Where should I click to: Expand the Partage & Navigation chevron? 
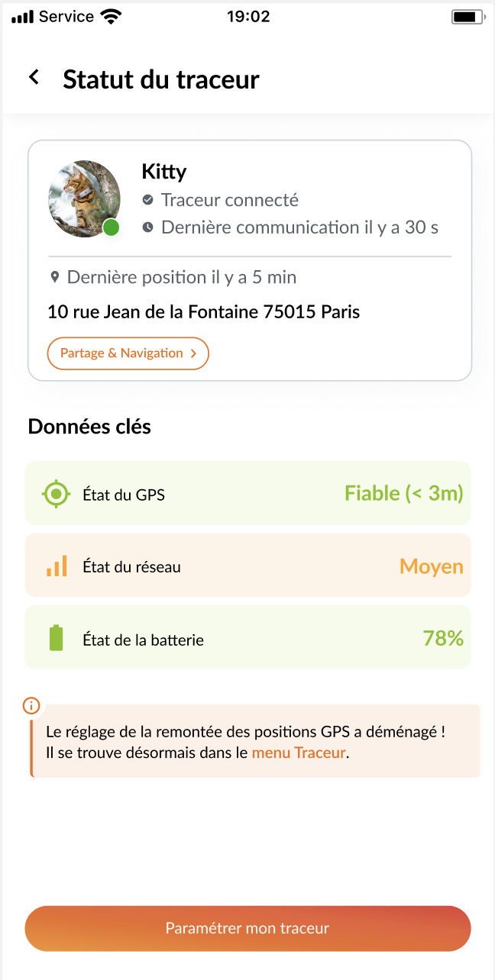pyautogui.click(x=194, y=353)
